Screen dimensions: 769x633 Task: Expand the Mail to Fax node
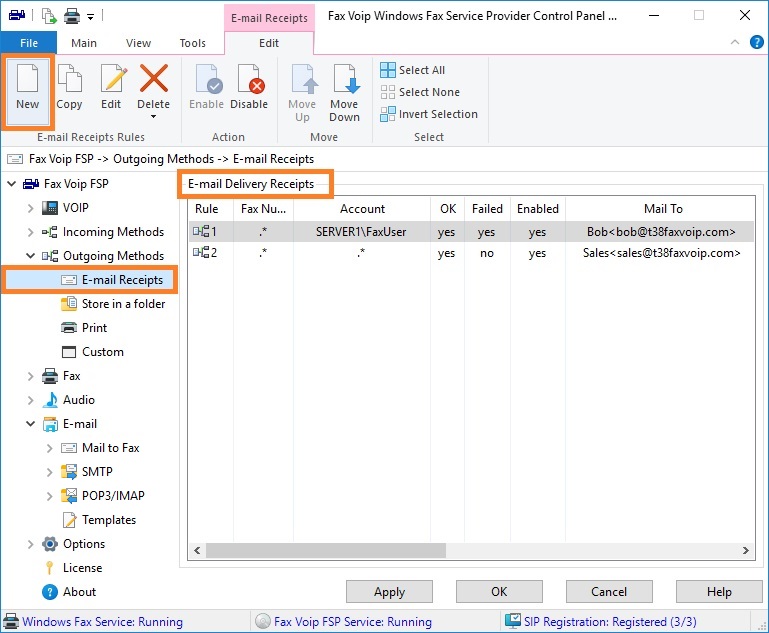[x=49, y=449]
